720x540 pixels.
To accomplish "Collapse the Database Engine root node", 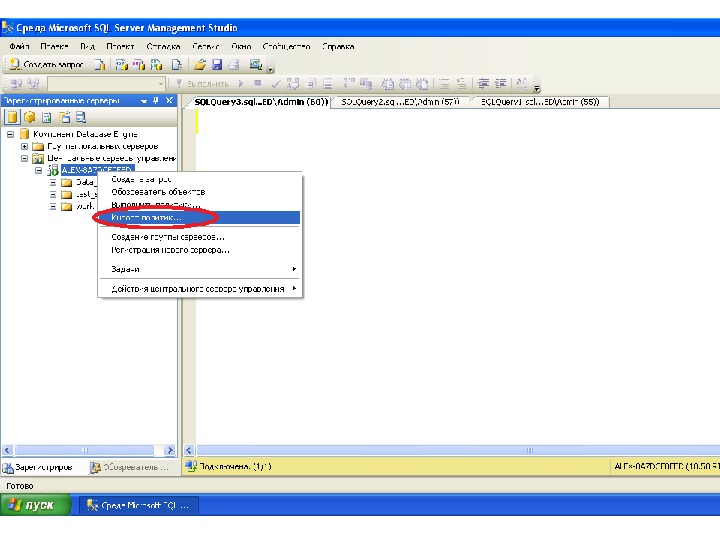I will click(10, 135).
